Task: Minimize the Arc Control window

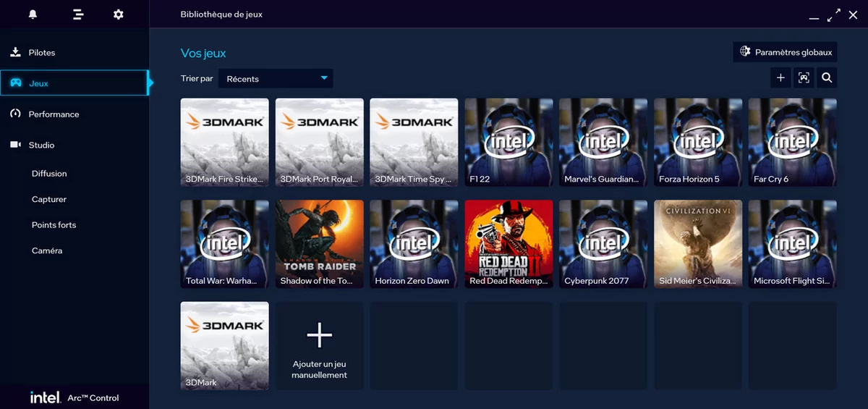Action: (x=814, y=17)
